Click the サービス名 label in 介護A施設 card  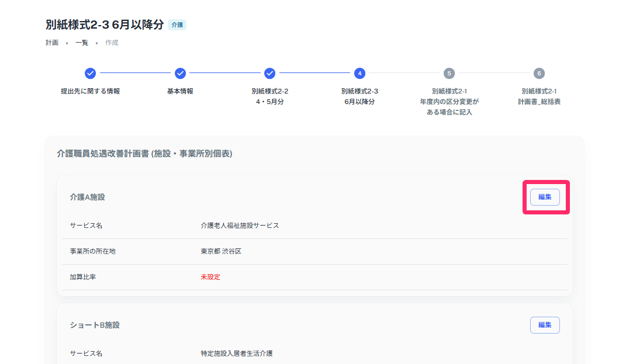[86, 226]
